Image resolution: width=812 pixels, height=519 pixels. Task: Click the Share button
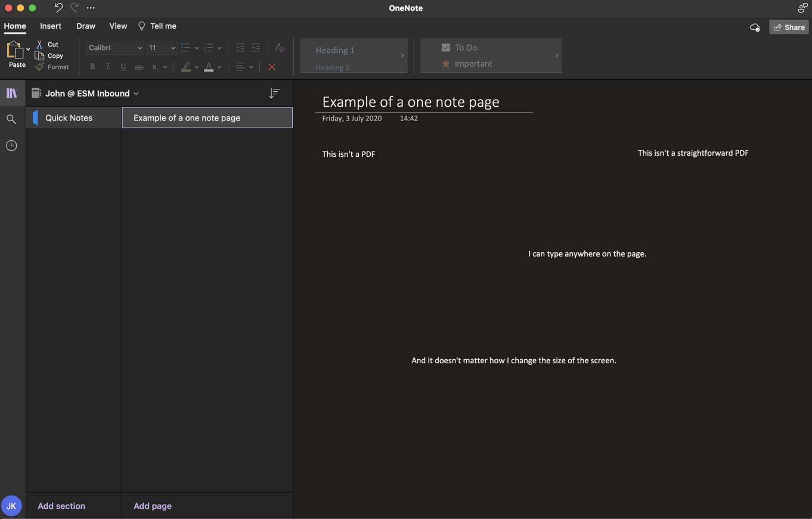coord(789,27)
